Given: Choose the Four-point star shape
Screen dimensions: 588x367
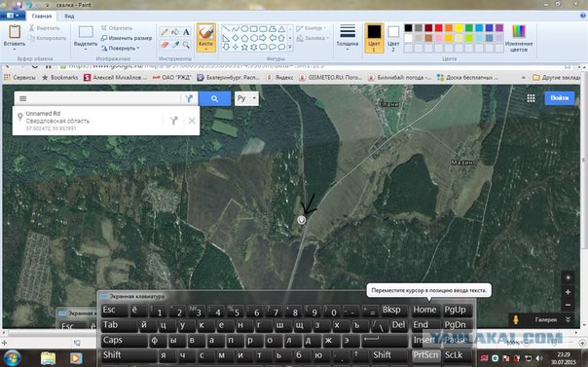Looking at the screenshot, I should [x=236, y=47].
